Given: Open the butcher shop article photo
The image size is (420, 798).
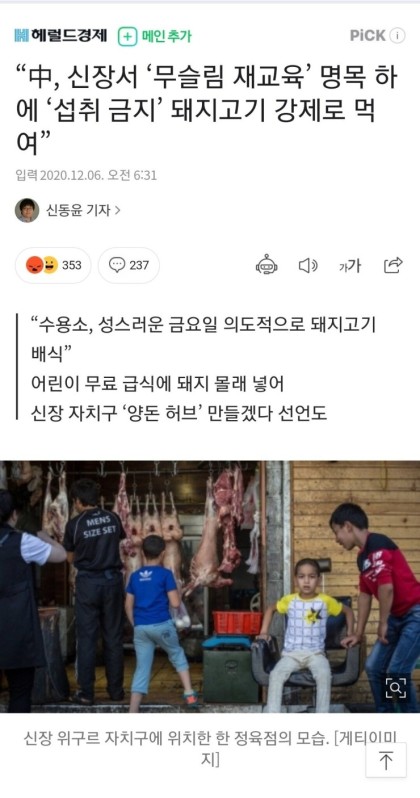Looking at the screenshot, I should (x=210, y=586).
